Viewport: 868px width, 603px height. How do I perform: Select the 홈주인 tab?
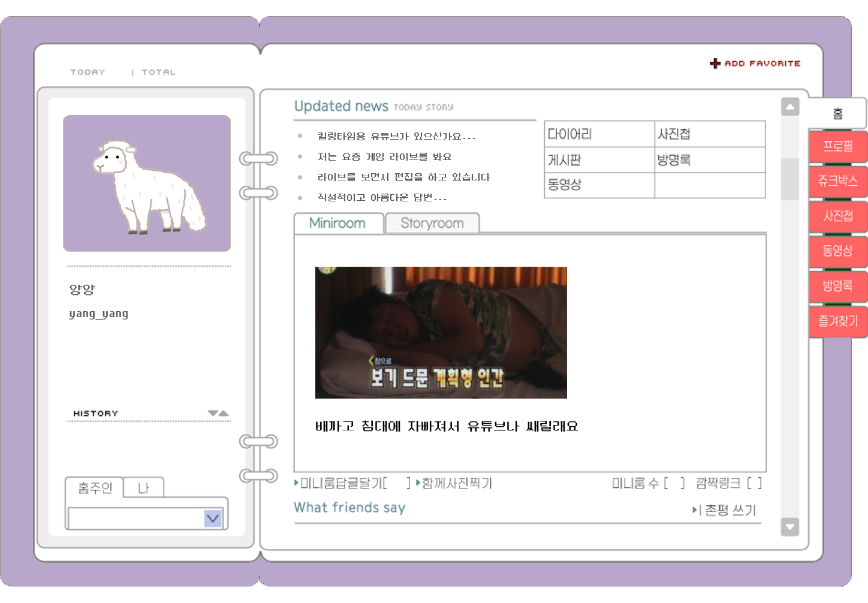pos(94,487)
